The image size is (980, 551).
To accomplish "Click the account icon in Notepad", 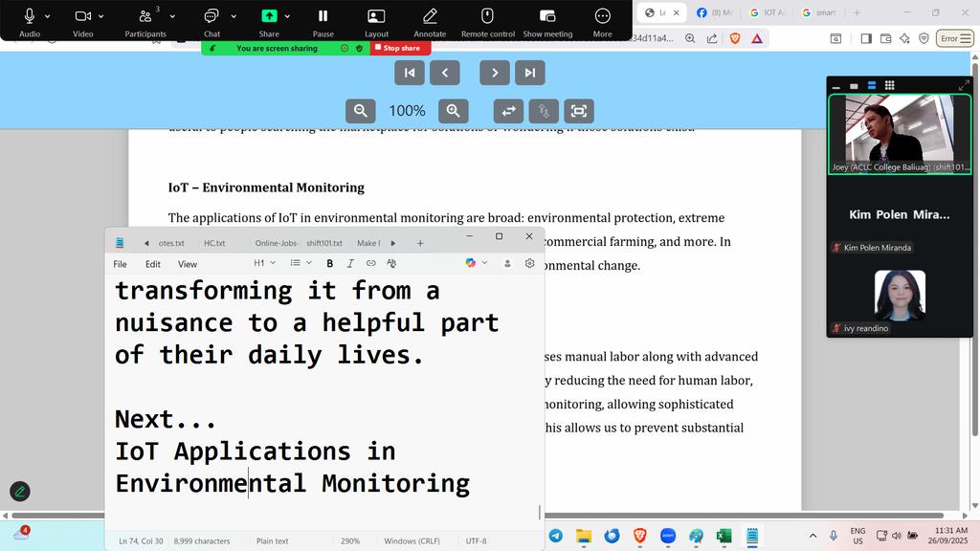I will coord(507,264).
